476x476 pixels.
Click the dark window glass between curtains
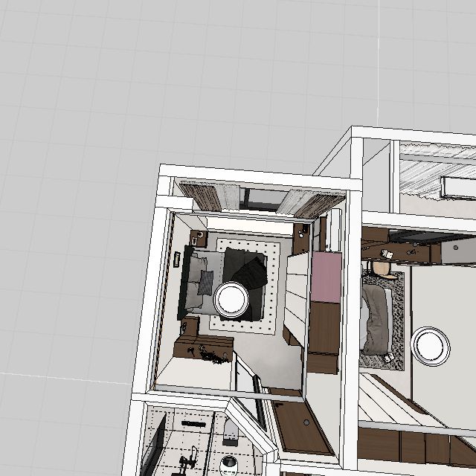pyautogui.click(x=263, y=199)
